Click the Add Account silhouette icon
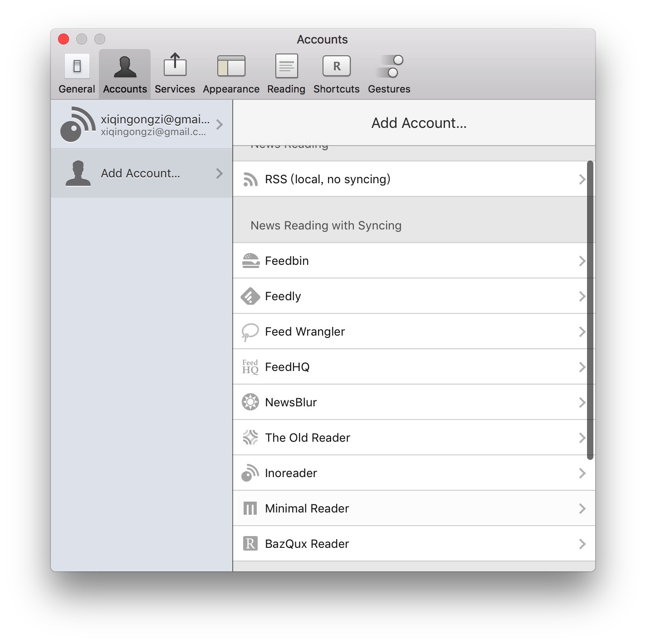Image resolution: width=646 pixels, height=644 pixels. (x=78, y=173)
